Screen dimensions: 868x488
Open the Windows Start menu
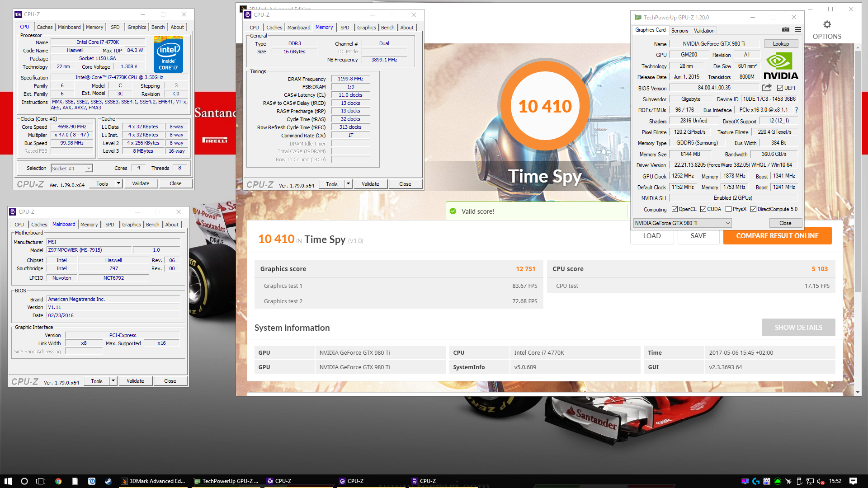point(8,481)
